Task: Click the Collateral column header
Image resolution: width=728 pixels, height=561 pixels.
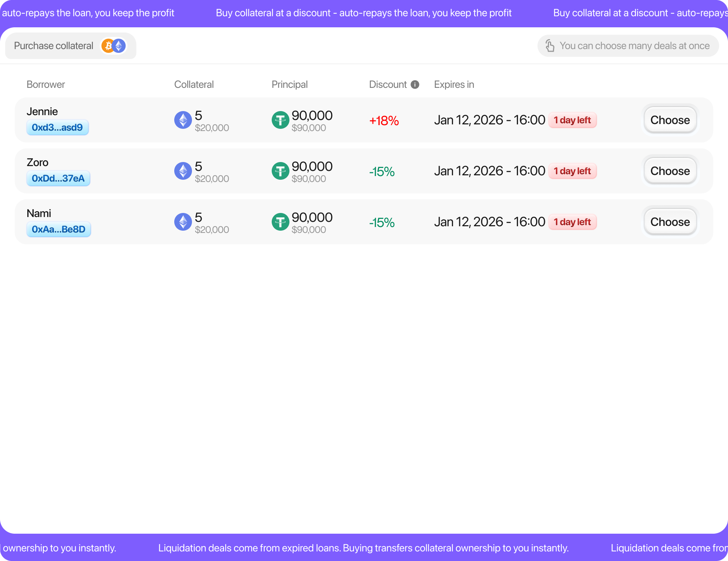Action: (x=194, y=85)
